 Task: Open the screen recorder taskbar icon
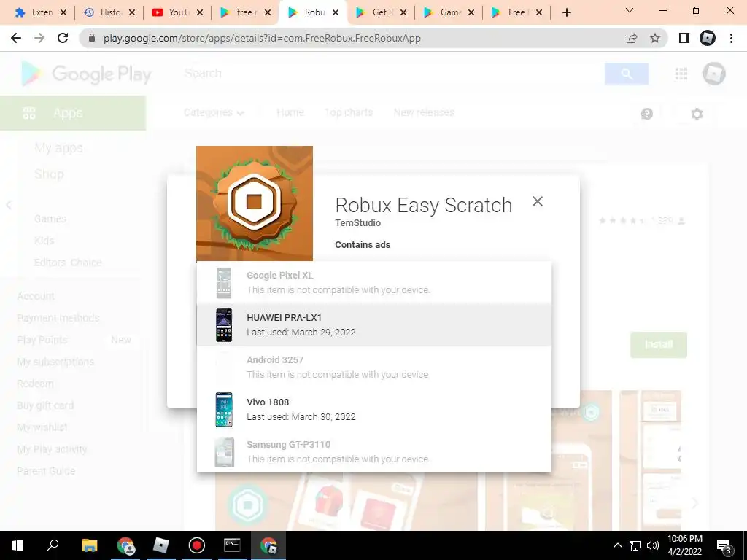(196, 545)
